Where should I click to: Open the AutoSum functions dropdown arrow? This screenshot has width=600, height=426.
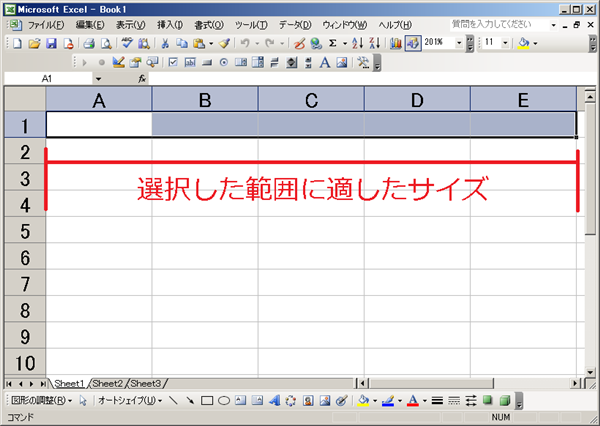(x=344, y=44)
